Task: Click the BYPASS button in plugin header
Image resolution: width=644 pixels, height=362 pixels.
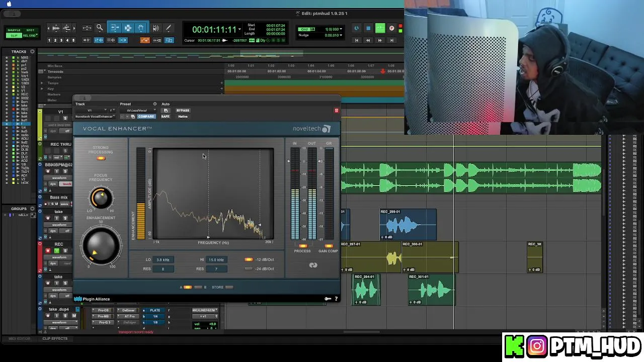Action: point(183,111)
